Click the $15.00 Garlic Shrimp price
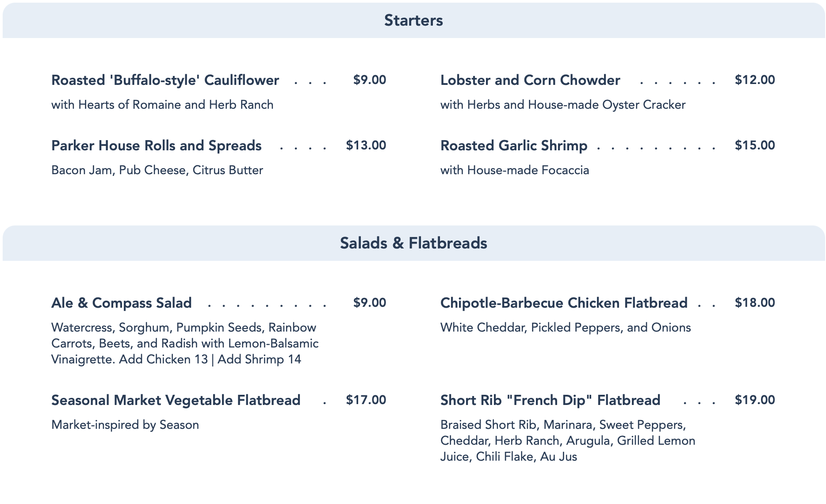 (x=754, y=145)
